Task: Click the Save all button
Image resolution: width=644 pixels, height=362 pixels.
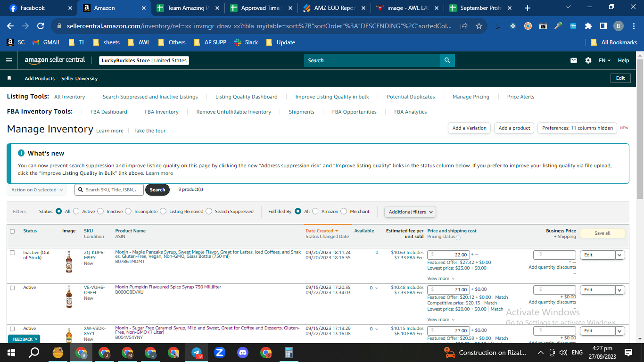Action: 602,233
